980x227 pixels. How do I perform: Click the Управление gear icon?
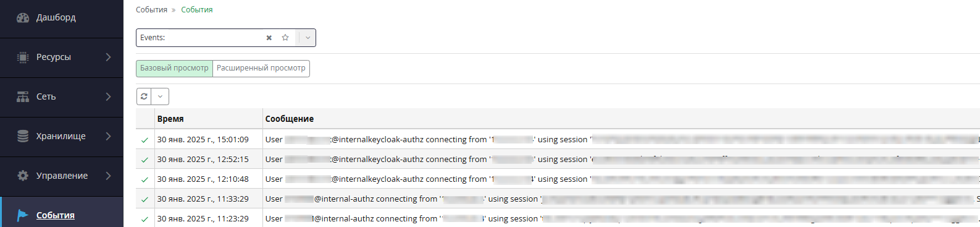pyautogui.click(x=23, y=176)
